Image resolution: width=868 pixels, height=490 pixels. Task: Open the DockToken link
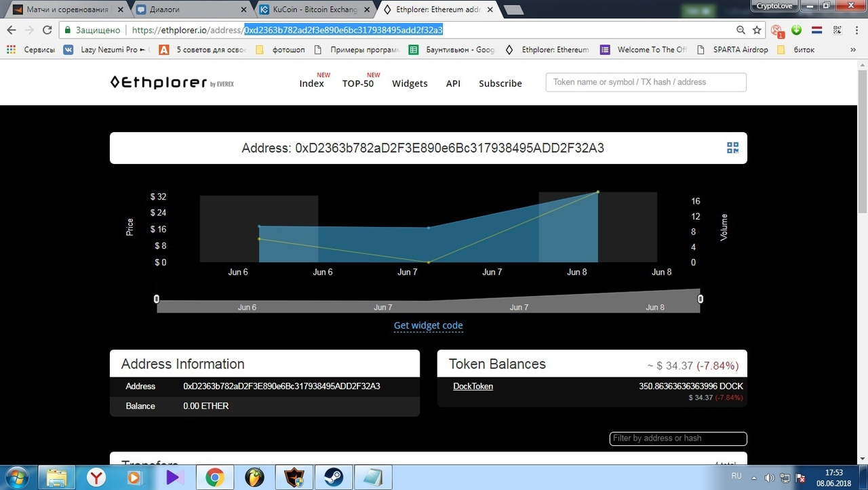(473, 386)
